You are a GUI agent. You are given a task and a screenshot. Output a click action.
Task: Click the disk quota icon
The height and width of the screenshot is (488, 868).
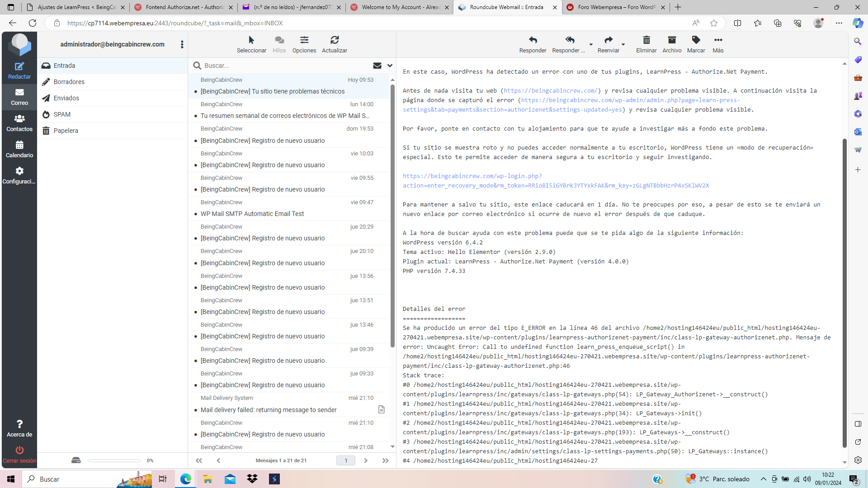pos(76,460)
